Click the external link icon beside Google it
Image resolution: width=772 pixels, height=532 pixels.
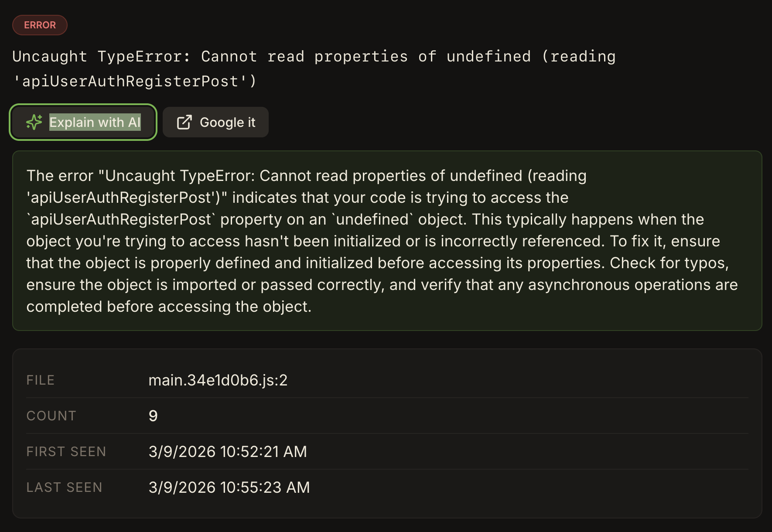(x=184, y=123)
